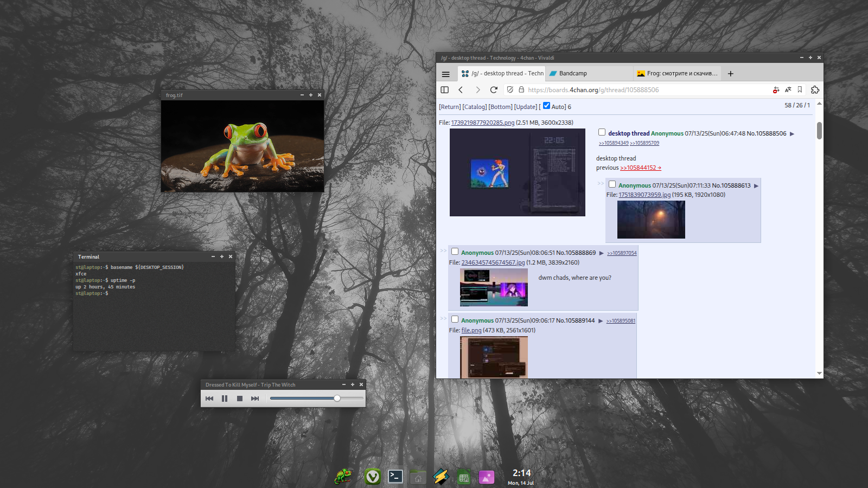The width and height of the screenshot is (868, 488).
Task: Skip to previous track in music player
Action: click(209, 399)
